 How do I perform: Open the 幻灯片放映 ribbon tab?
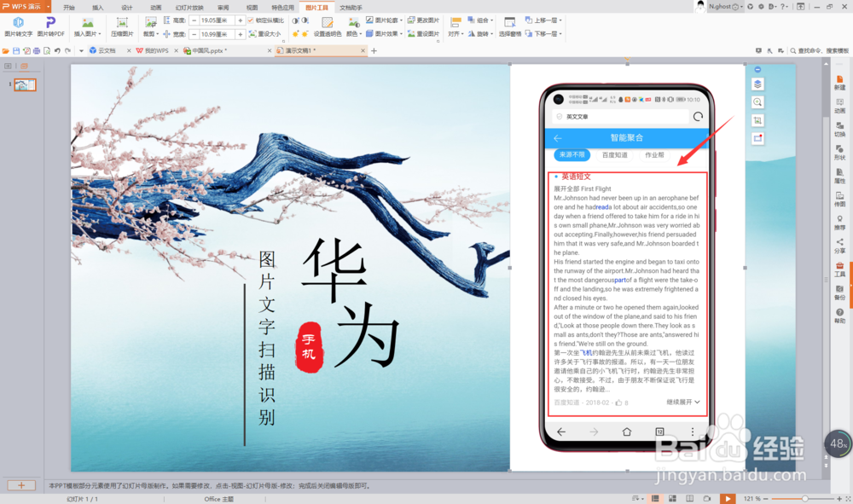189,8
